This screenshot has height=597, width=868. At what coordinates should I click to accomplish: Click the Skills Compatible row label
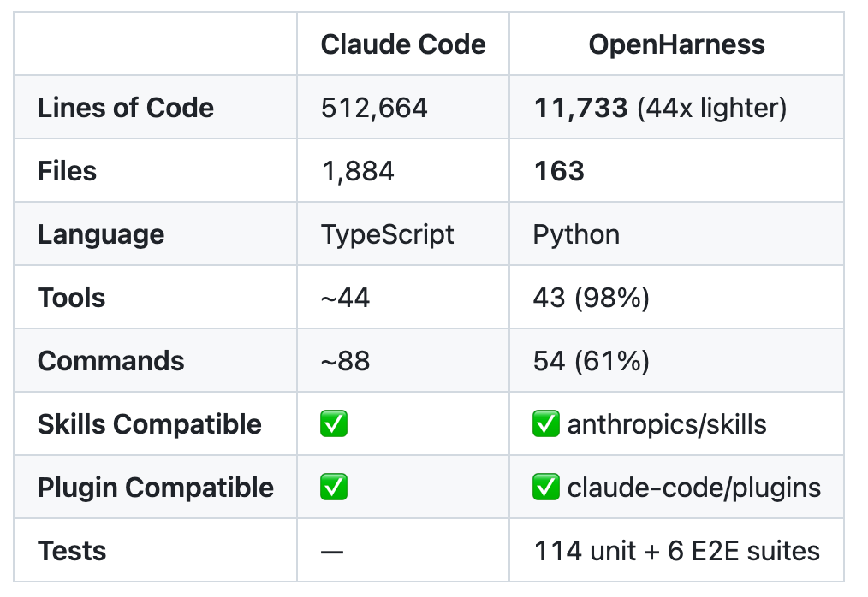(150, 425)
